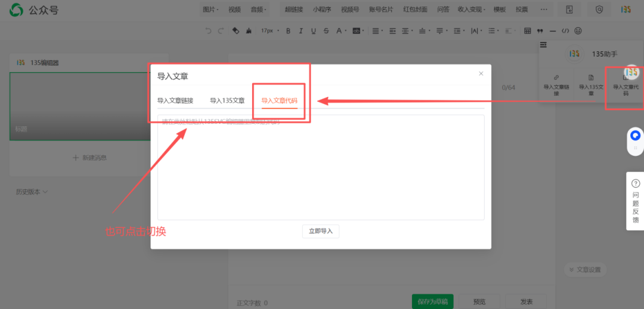Viewport: 644px width, 309px height.
Task: Click the 立即导入 button
Action: coord(321,231)
